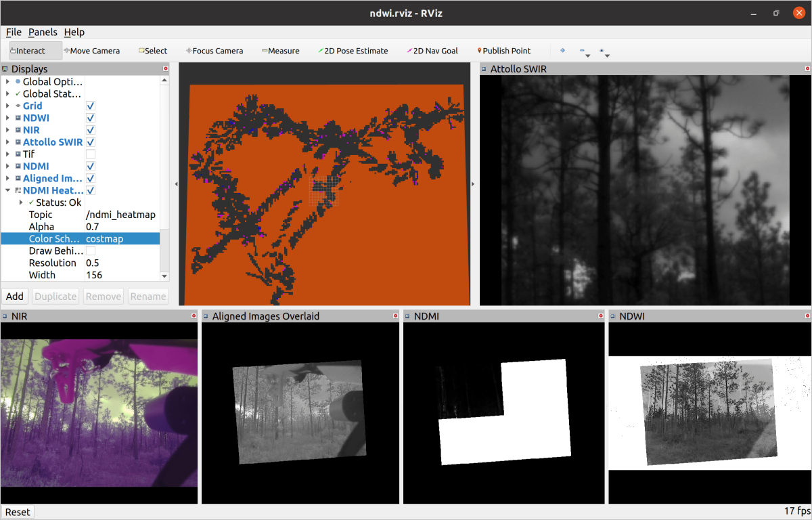
Task: Collapse the NDMI Heatmap display entry
Action: [x=8, y=191]
